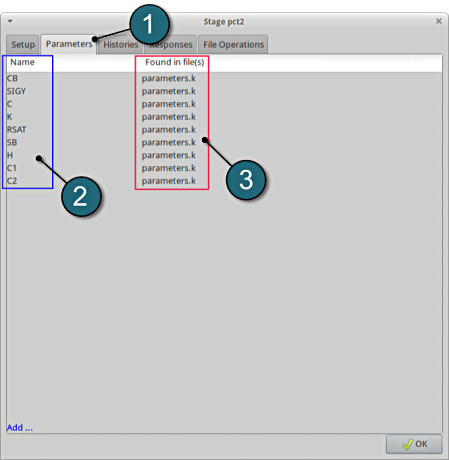The image size is (449, 460).
Task: Select the SB parameter row
Action: click(x=224, y=142)
